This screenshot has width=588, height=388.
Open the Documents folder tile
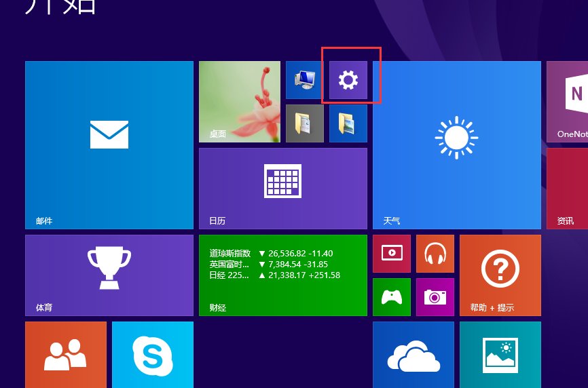(304, 123)
